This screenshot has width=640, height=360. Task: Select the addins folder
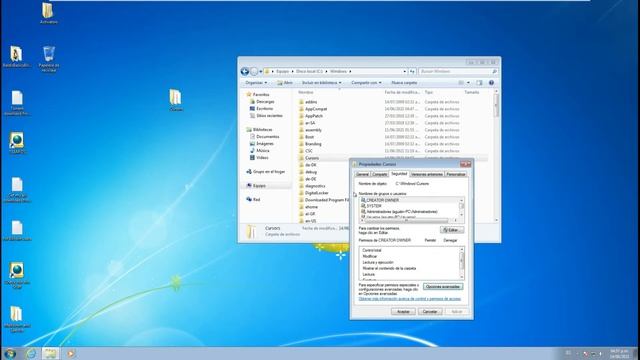pos(311,102)
